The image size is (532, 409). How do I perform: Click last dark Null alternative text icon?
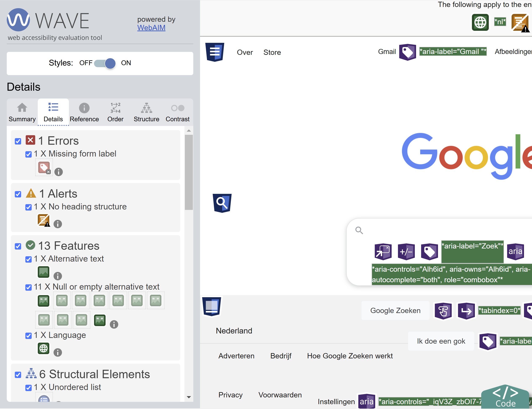coord(100,320)
